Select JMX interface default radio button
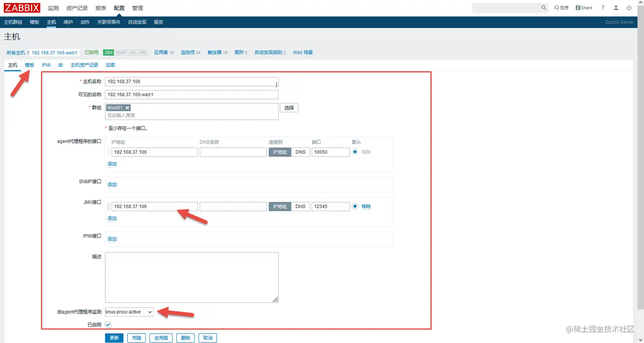Viewport: 644px width, 343px height. [x=355, y=206]
